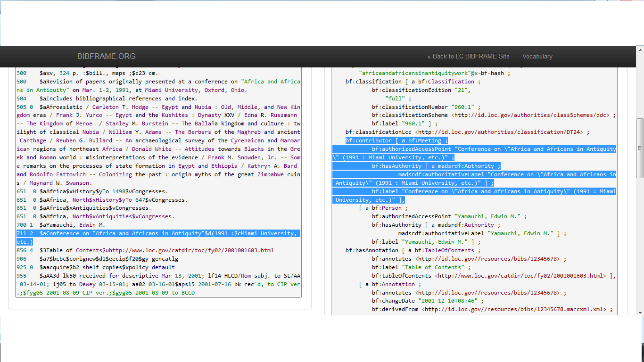Viewport: 644px width, 362px height.
Task: Open the BIBFRAME.ORG home link
Action: pyautogui.click(x=106, y=56)
